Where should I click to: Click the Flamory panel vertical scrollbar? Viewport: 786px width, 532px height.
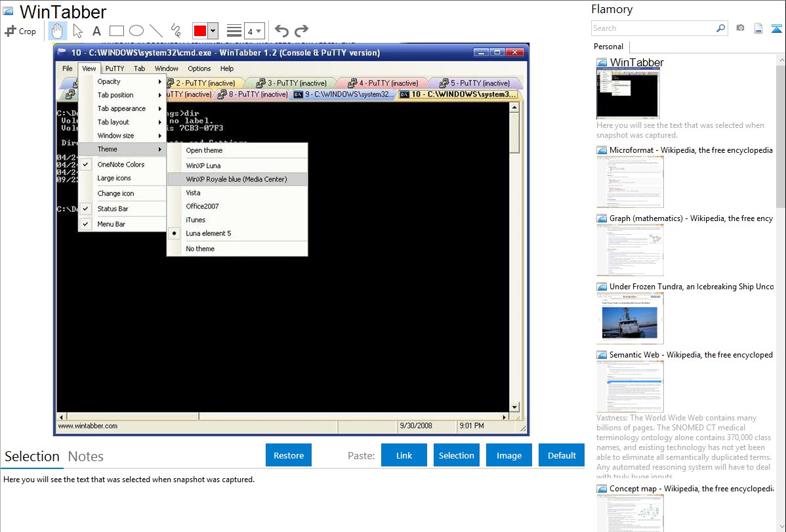[781, 135]
